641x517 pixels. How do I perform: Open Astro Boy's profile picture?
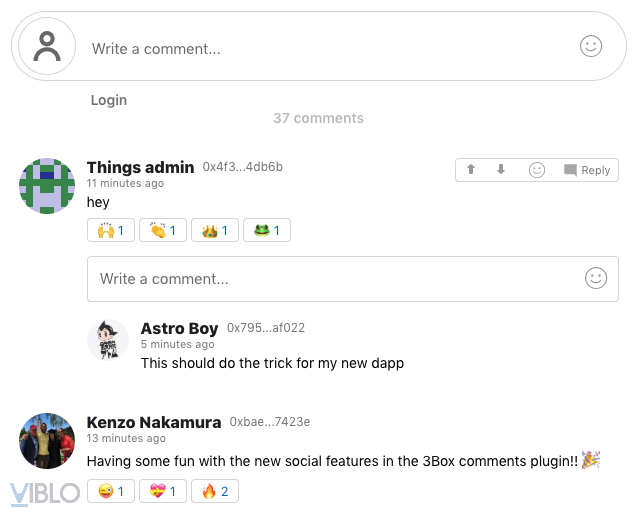point(108,340)
